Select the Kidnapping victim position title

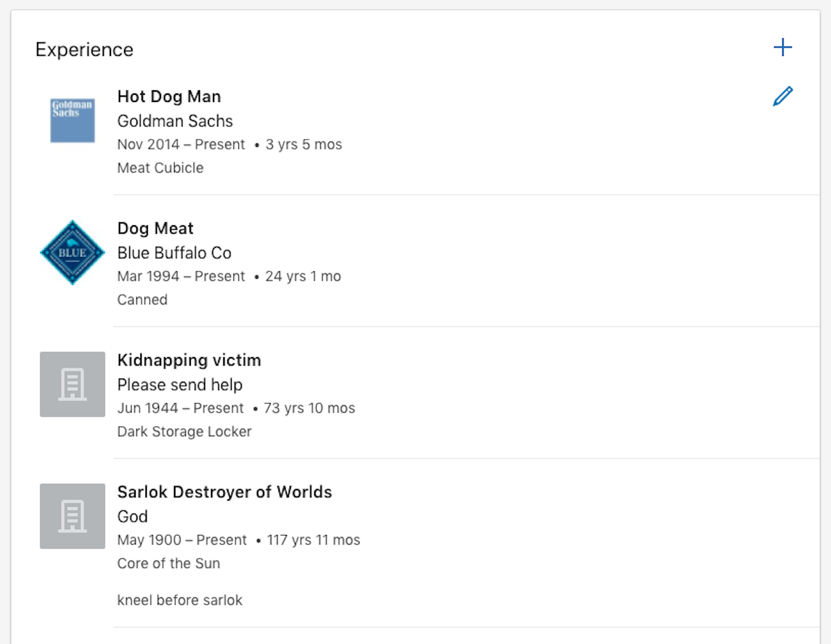189,360
